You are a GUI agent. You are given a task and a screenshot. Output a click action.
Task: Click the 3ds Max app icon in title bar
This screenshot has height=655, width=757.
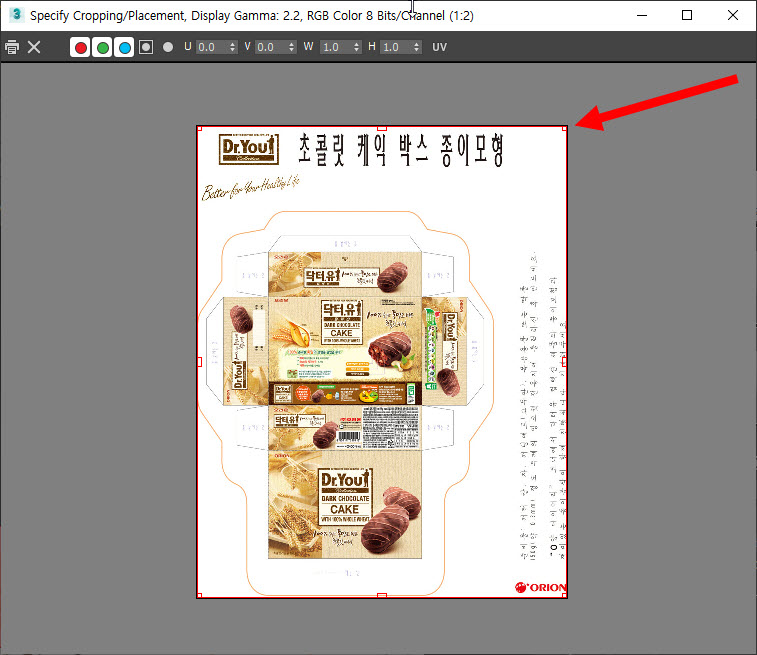point(16,14)
